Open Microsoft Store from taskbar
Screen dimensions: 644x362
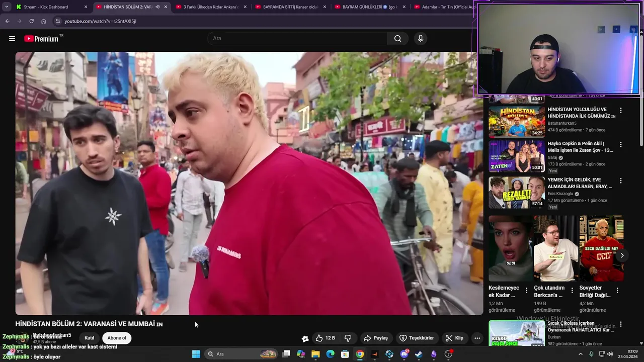[345, 354]
